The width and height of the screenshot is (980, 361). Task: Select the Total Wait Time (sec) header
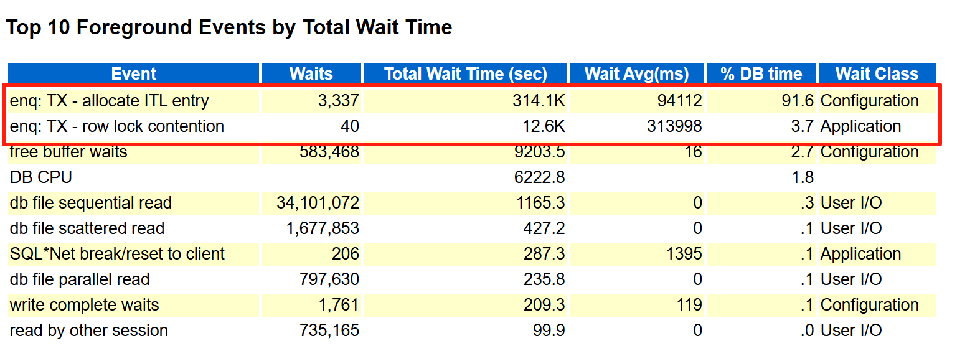pos(465,73)
